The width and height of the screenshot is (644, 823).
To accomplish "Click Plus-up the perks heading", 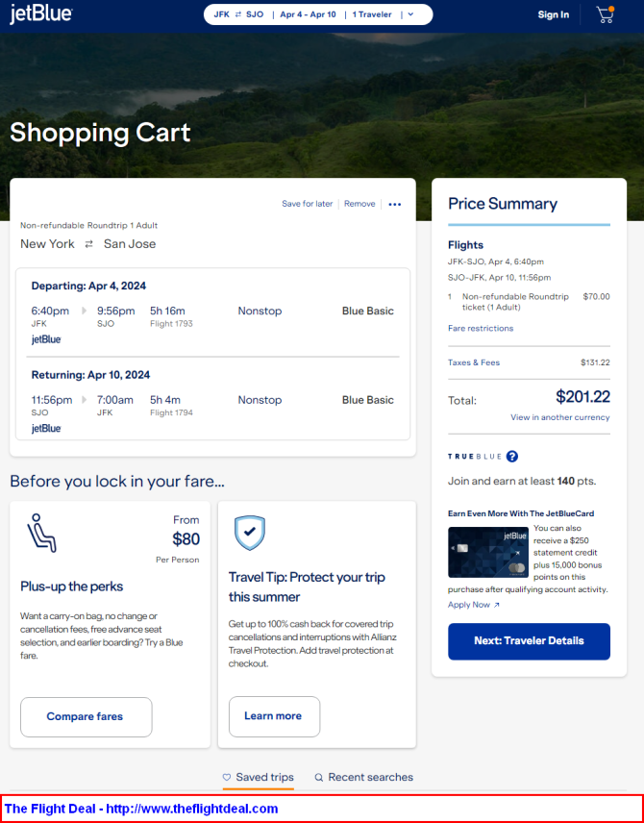I will [x=72, y=586].
